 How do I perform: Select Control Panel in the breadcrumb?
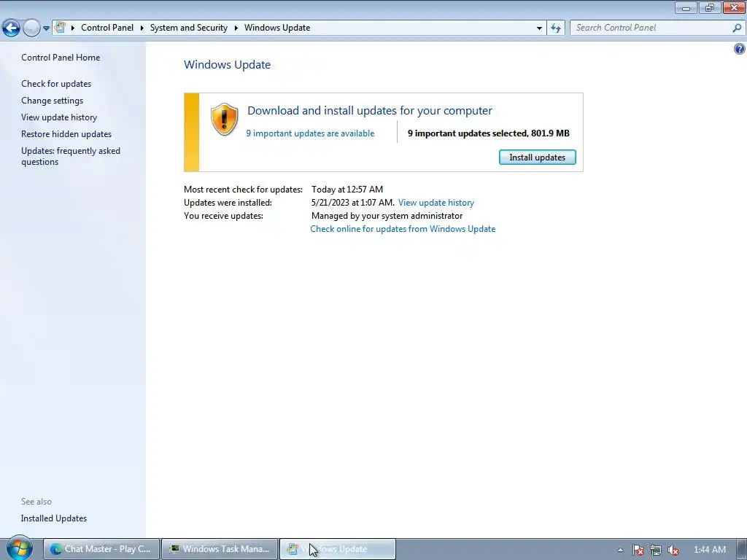[x=107, y=28]
